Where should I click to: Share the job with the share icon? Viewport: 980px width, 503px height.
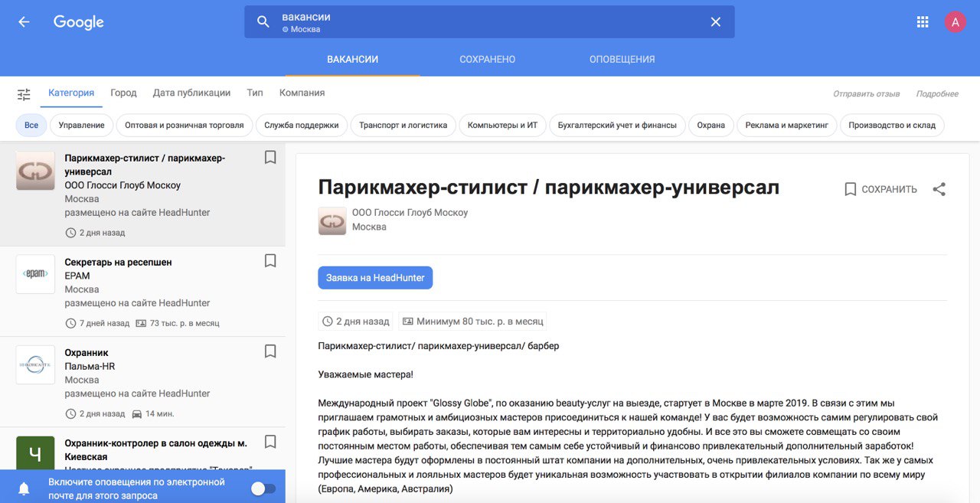[x=939, y=189]
